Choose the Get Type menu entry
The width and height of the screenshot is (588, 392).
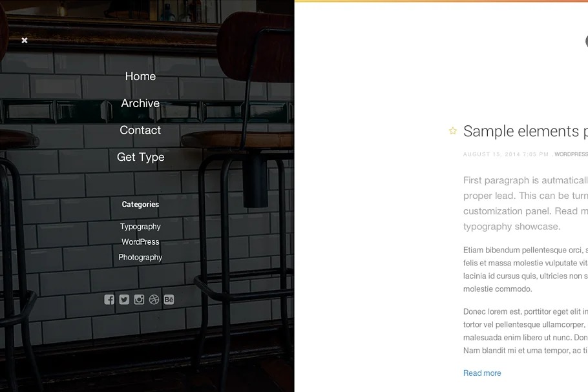[140, 157]
